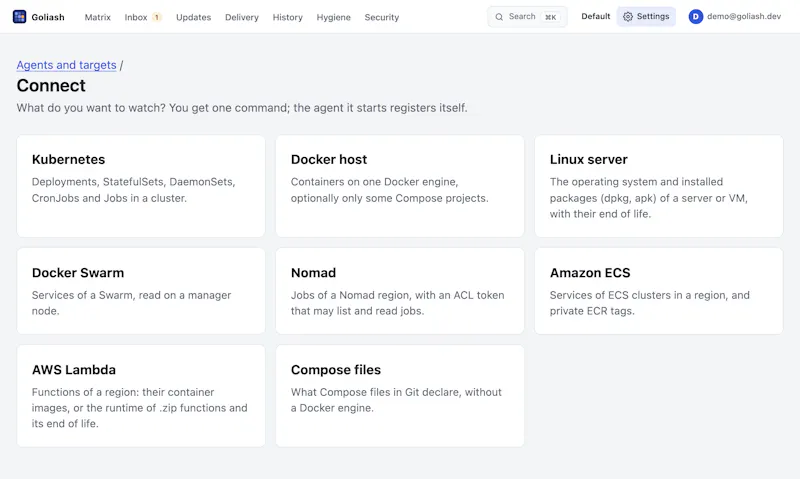This screenshot has height=479, width=800.
Task: Open the Matrix nav item
Action: [97, 17]
